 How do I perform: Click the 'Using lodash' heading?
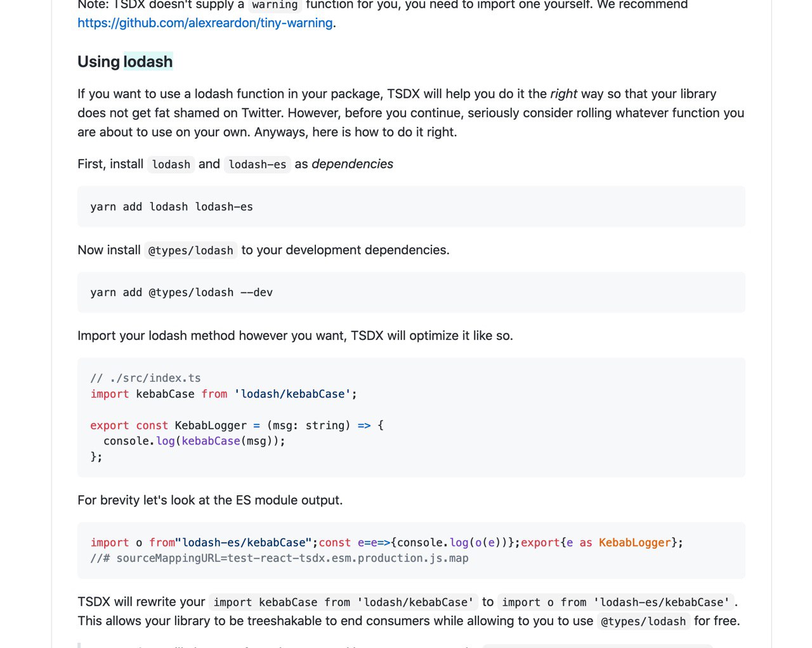tap(125, 62)
